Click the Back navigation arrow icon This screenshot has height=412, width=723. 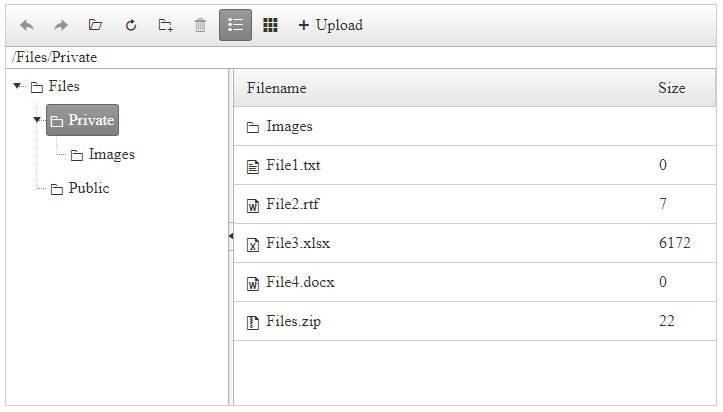27,25
